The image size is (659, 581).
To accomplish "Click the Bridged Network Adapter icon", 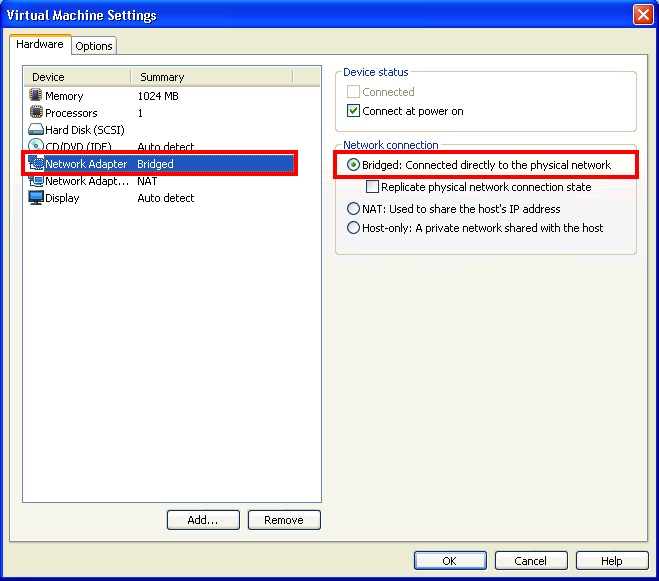I will point(37,164).
